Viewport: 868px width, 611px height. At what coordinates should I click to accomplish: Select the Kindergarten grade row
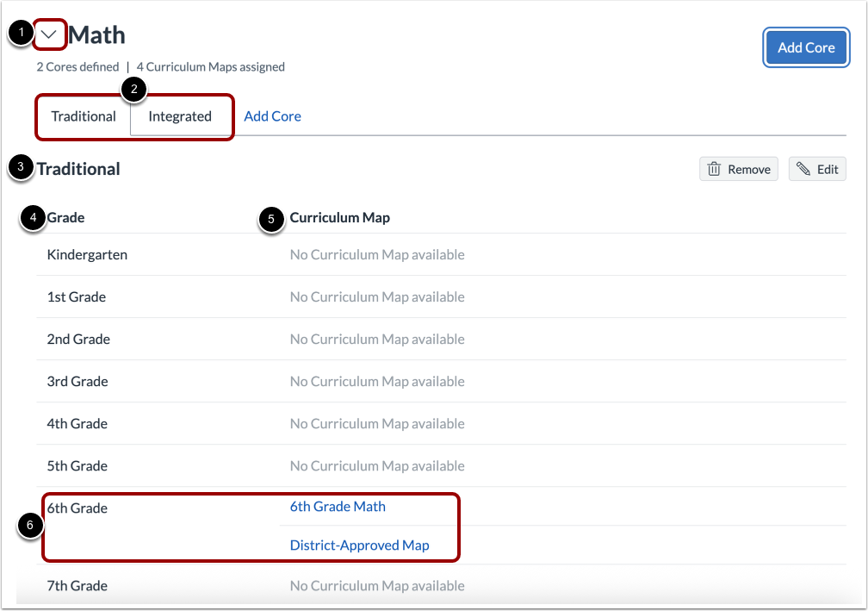(87, 254)
